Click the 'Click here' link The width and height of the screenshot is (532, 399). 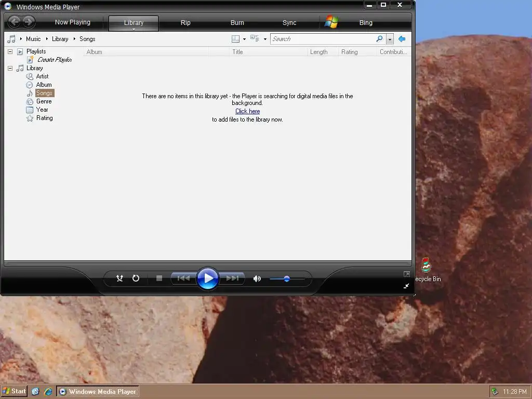(x=248, y=111)
